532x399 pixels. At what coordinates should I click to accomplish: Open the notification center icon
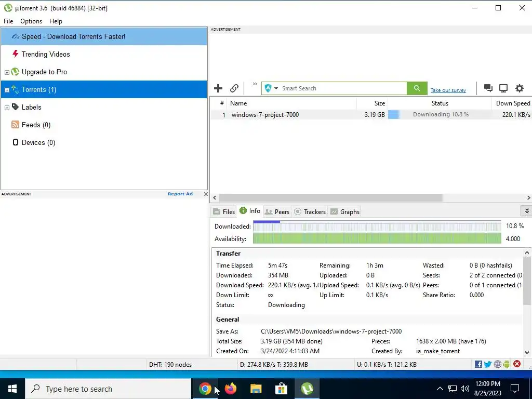pyautogui.click(x=515, y=389)
